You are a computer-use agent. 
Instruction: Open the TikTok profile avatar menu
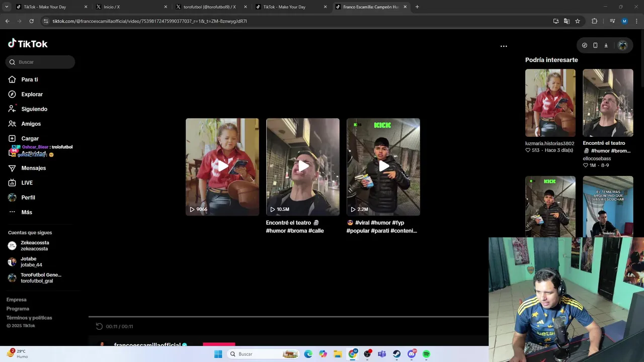tap(622, 45)
